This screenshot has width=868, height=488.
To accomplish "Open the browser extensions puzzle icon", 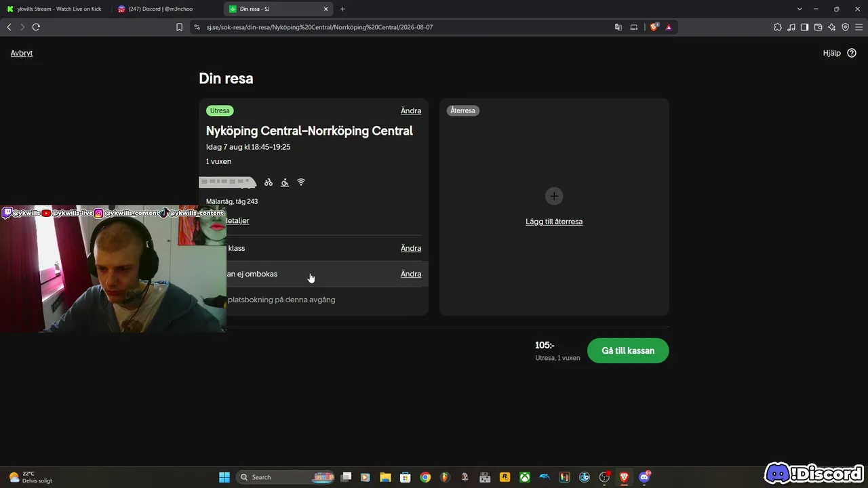I will click(778, 27).
